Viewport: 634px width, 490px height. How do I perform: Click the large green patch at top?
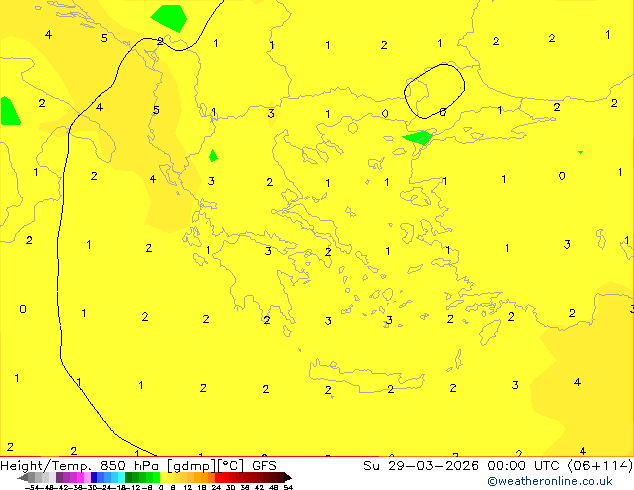(170, 17)
